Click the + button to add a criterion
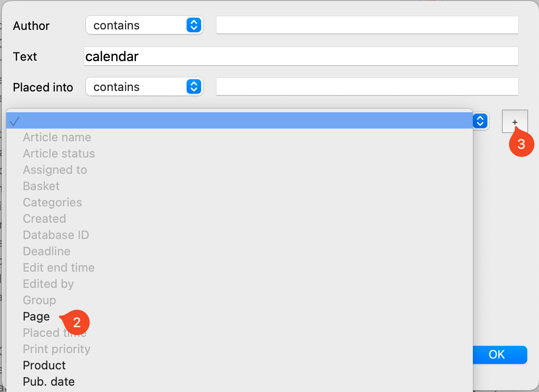This screenshot has height=392, width=539. click(x=515, y=121)
